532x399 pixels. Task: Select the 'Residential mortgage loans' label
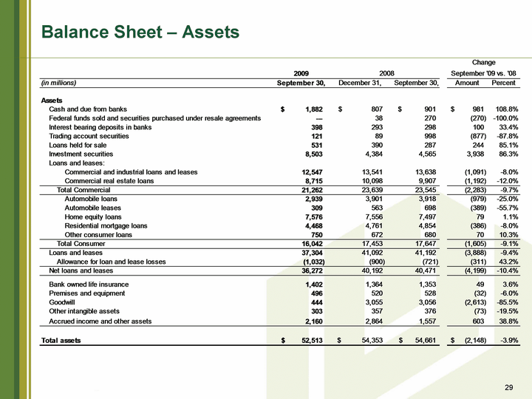[106, 225]
